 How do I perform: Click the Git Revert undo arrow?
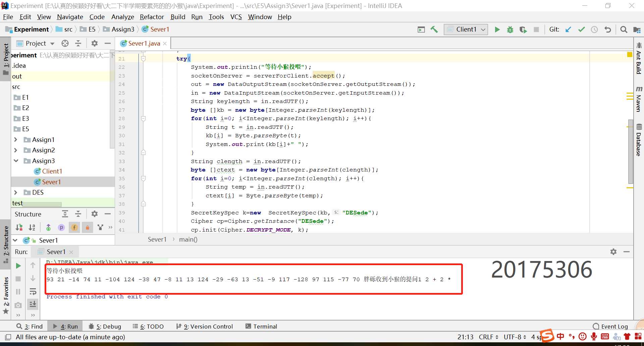point(607,30)
